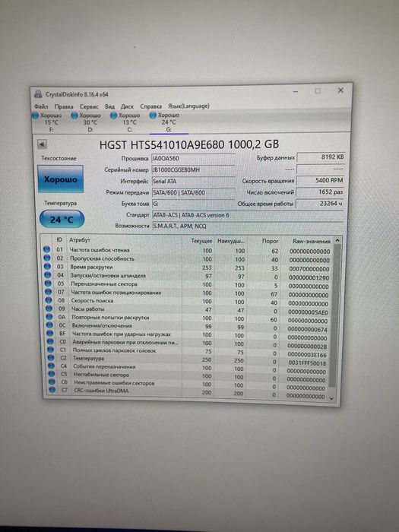Click status icon for CRC-ошибки UltraDMA
399x532 pixels.
[52, 390]
